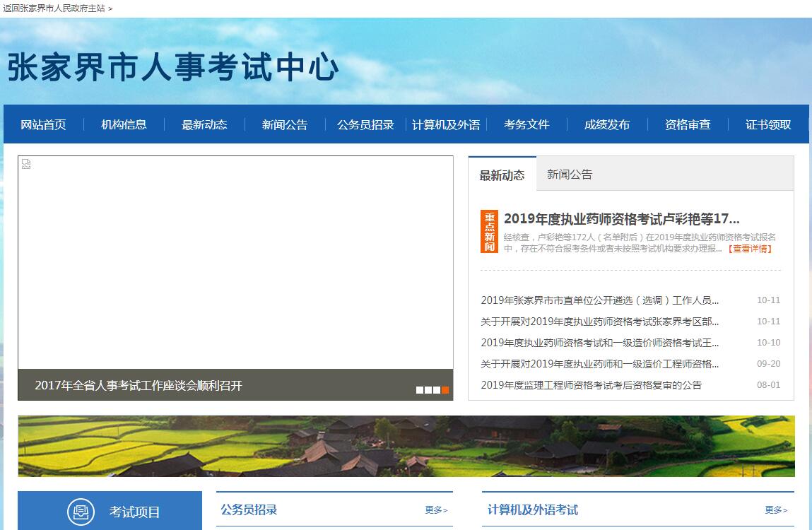Switch to the 最新动态 tab

pos(502,175)
